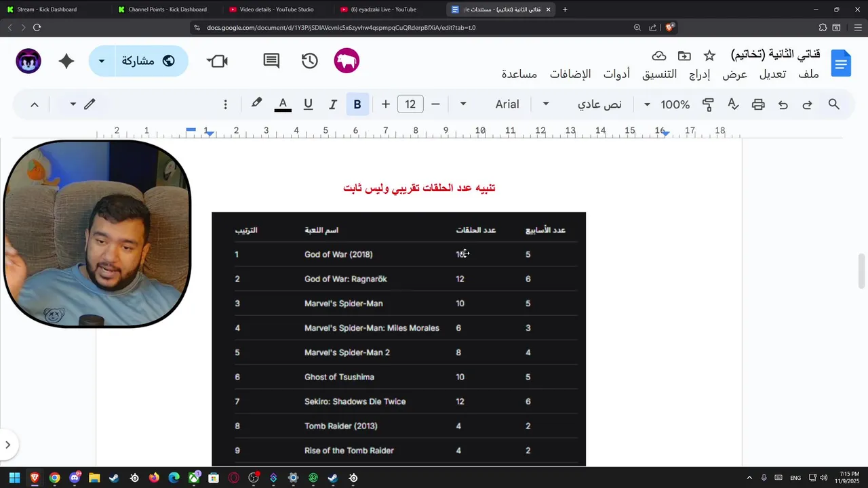Click the Brave shields lion icon
This screenshot has height=488, width=868.
coord(669,28)
